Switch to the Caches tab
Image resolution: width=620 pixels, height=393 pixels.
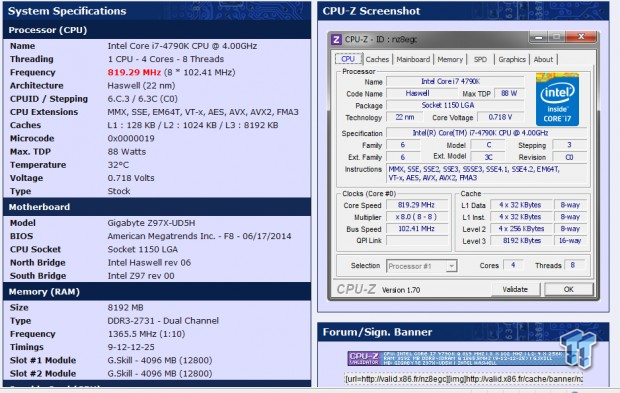click(377, 59)
